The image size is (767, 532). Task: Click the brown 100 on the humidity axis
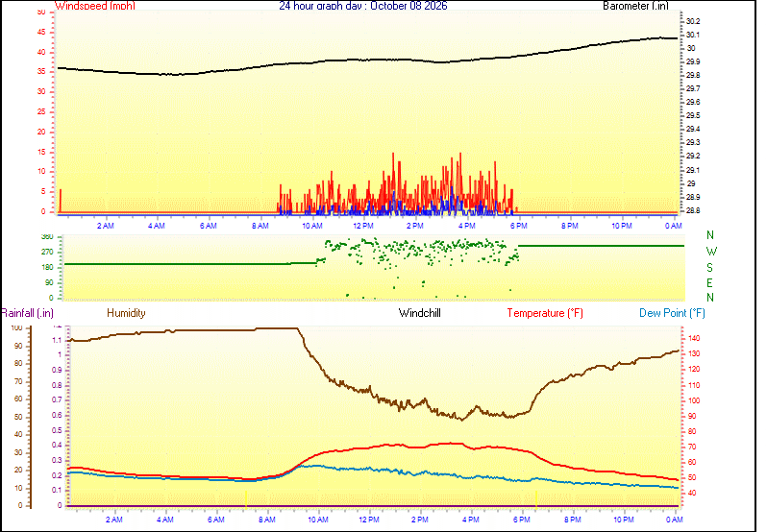[x=16, y=327]
